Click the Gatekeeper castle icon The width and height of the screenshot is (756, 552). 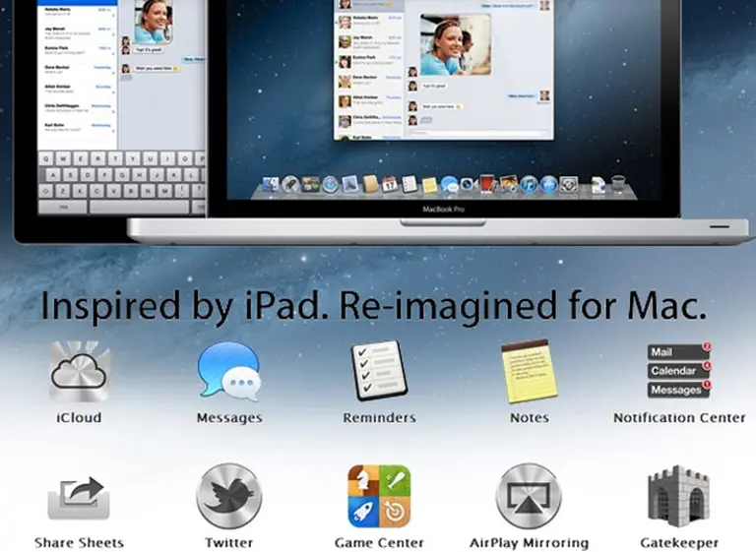pos(679,496)
